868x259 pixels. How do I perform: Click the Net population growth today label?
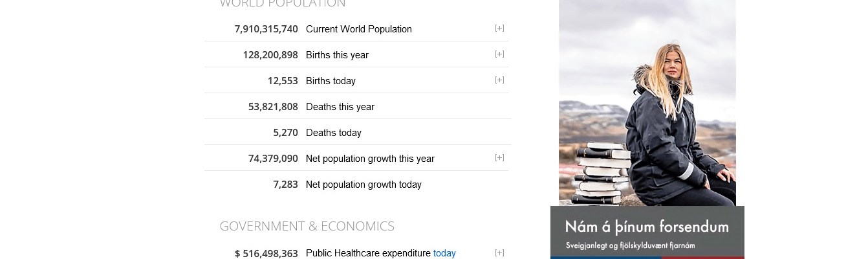tap(363, 185)
